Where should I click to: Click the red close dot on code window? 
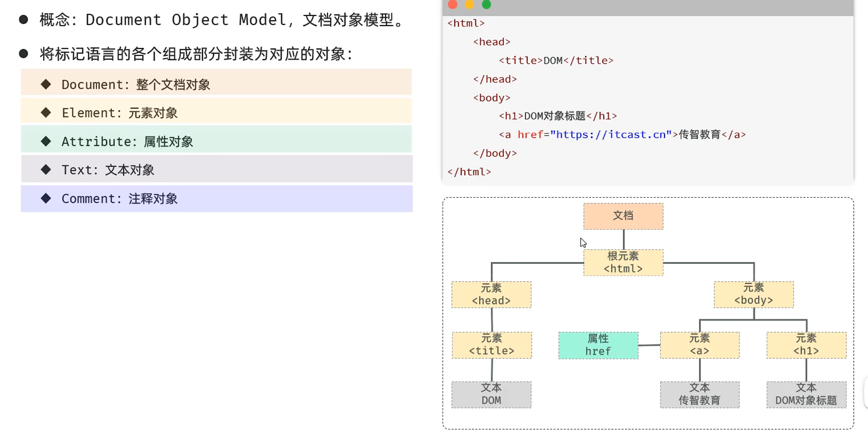pyautogui.click(x=452, y=4)
